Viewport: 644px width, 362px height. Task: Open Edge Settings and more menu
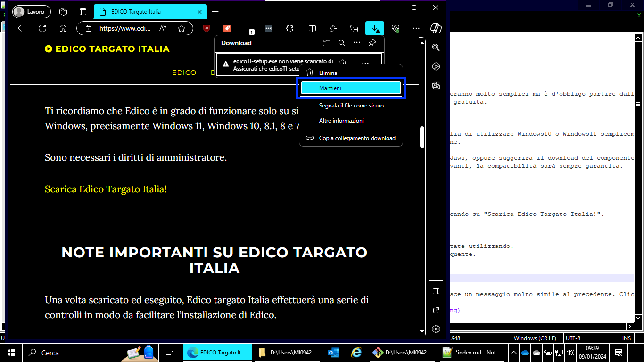[x=416, y=28]
